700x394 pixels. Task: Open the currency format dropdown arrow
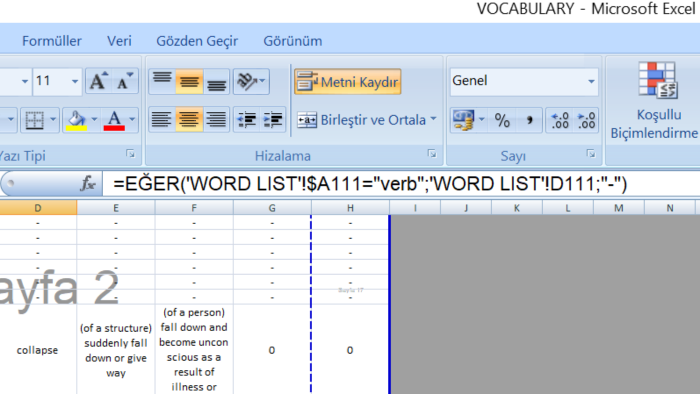tap(482, 120)
